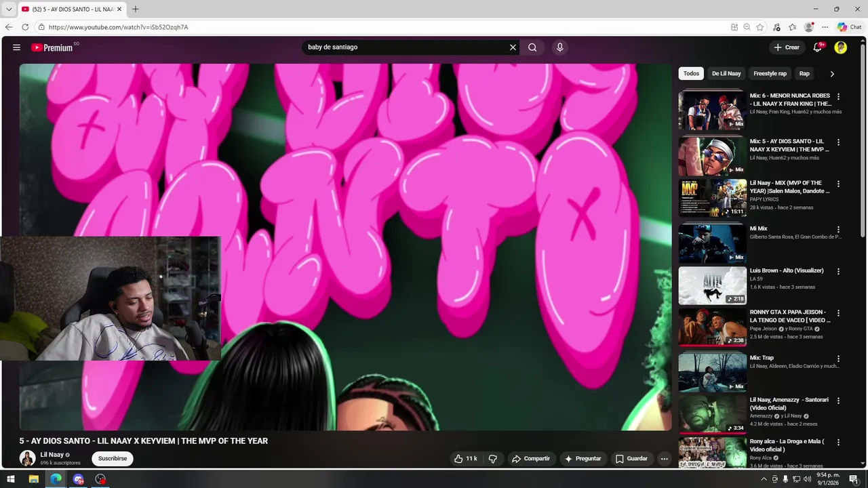Open the volume speaker tray icon
Image resolution: width=868 pixels, height=488 pixels.
pyautogui.click(x=807, y=479)
